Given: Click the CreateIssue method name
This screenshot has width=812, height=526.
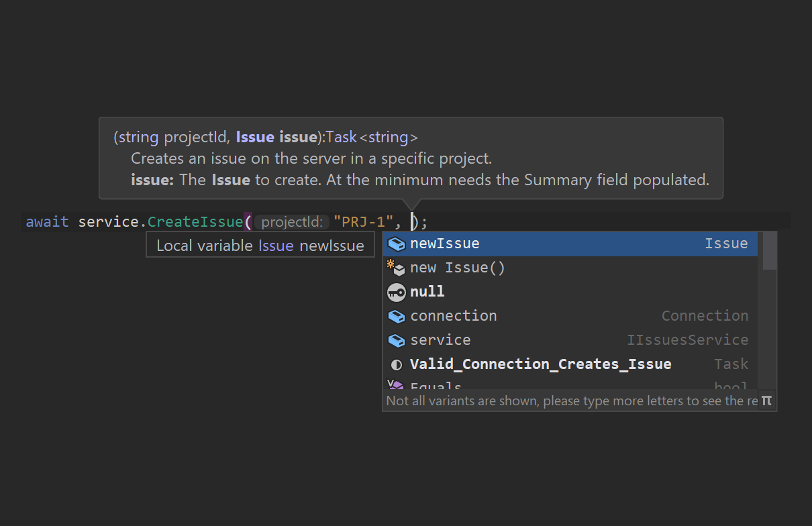Looking at the screenshot, I should click(195, 222).
